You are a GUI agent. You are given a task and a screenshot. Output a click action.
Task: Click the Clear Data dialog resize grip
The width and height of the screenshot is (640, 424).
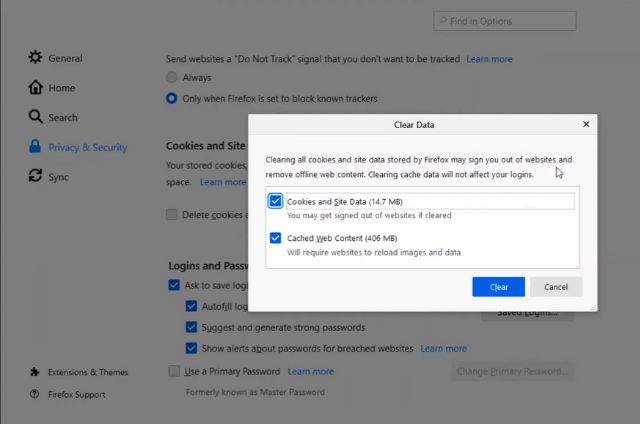point(593,307)
